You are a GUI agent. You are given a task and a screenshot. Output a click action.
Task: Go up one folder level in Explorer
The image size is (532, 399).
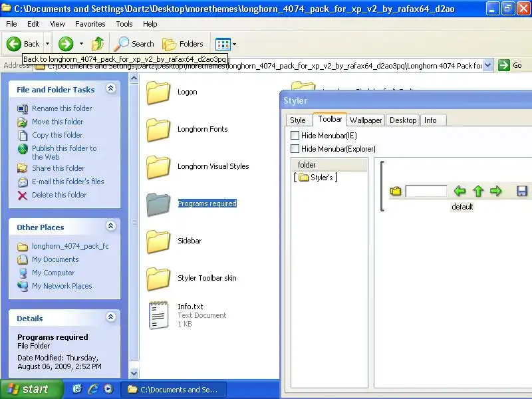click(98, 44)
